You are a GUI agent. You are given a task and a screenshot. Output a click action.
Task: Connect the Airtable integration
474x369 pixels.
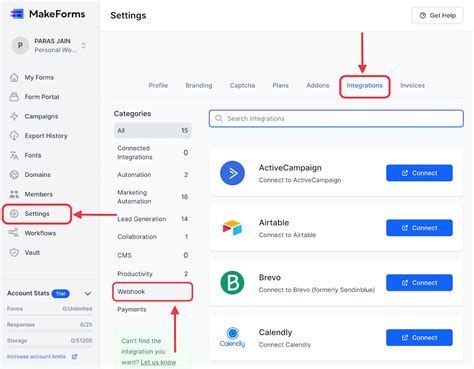click(x=419, y=228)
